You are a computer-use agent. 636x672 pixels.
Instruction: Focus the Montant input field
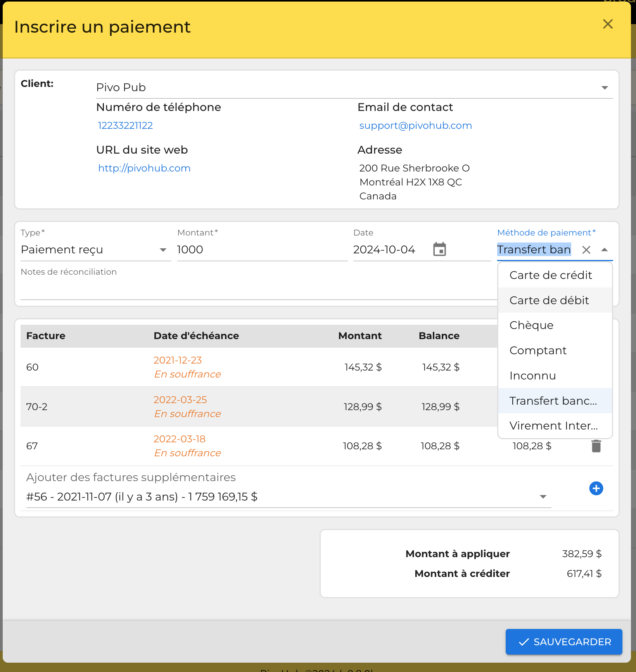coord(262,250)
